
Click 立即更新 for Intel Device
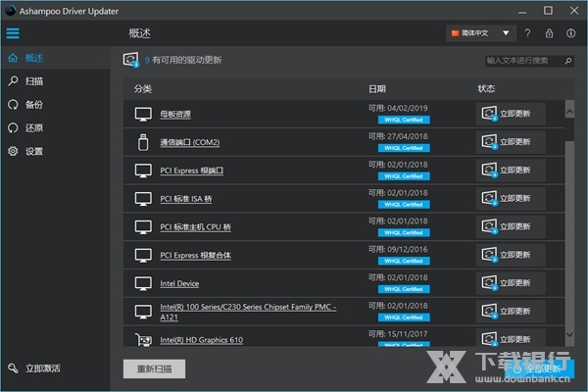pos(511,283)
